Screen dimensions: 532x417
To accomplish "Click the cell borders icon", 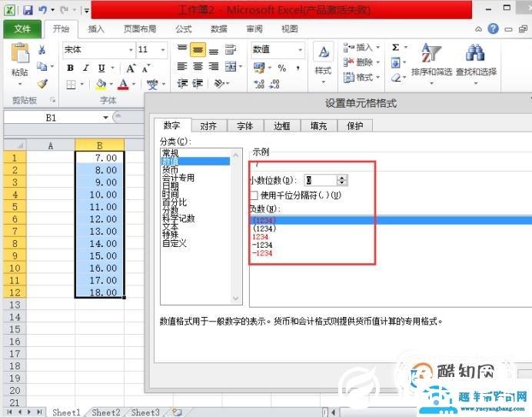I will tap(71, 84).
